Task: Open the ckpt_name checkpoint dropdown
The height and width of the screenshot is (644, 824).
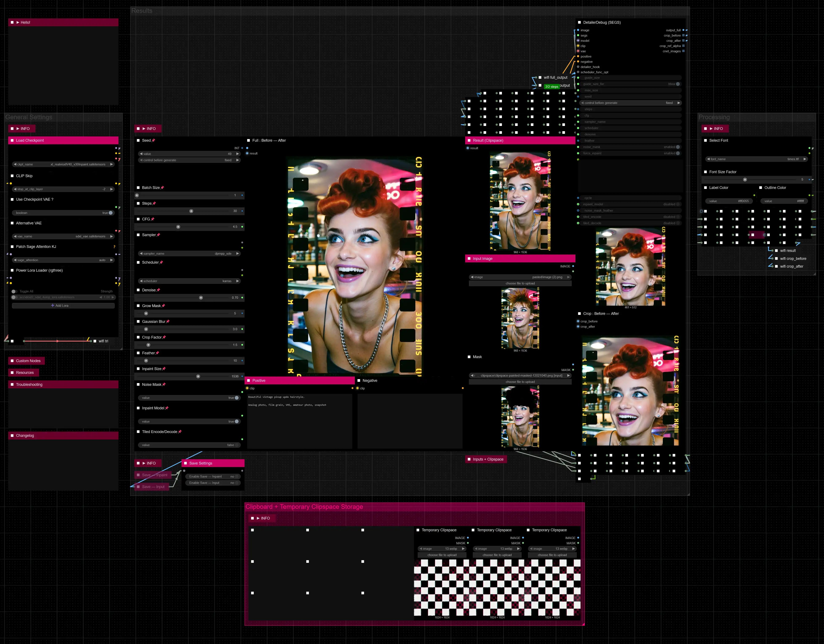Action: click(x=63, y=164)
